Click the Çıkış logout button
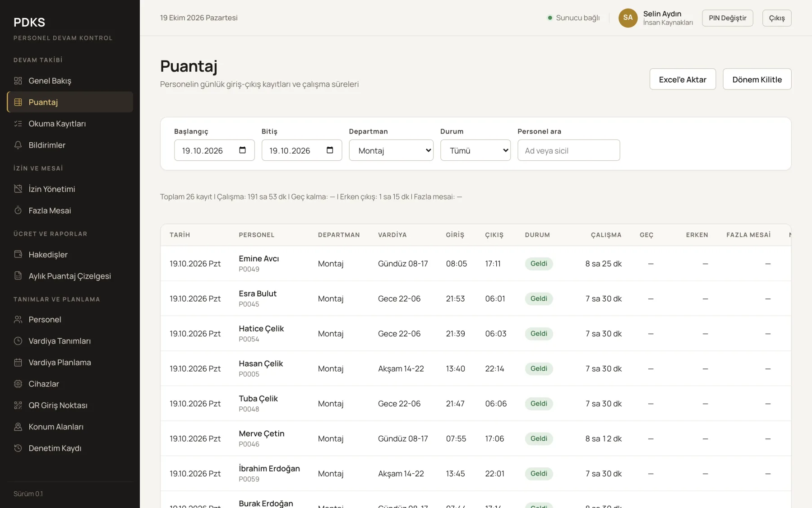This screenshot has height=508, width=812. point(777,18)
